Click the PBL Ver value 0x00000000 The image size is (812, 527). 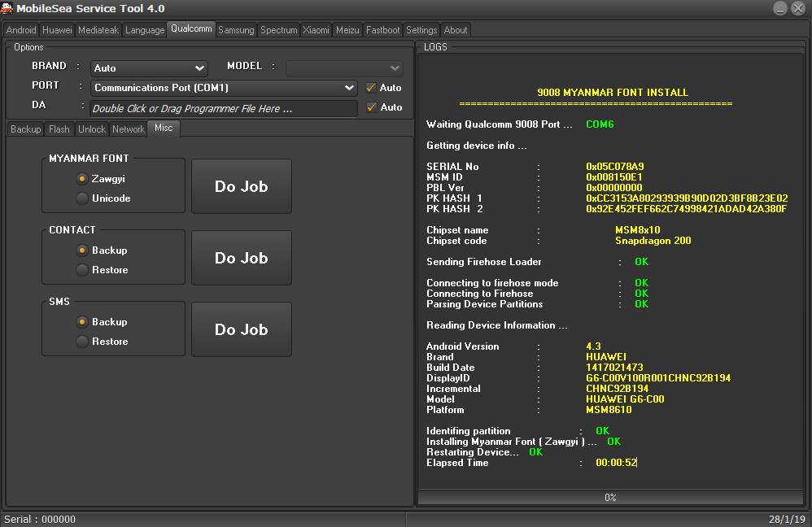click(613, 187)
